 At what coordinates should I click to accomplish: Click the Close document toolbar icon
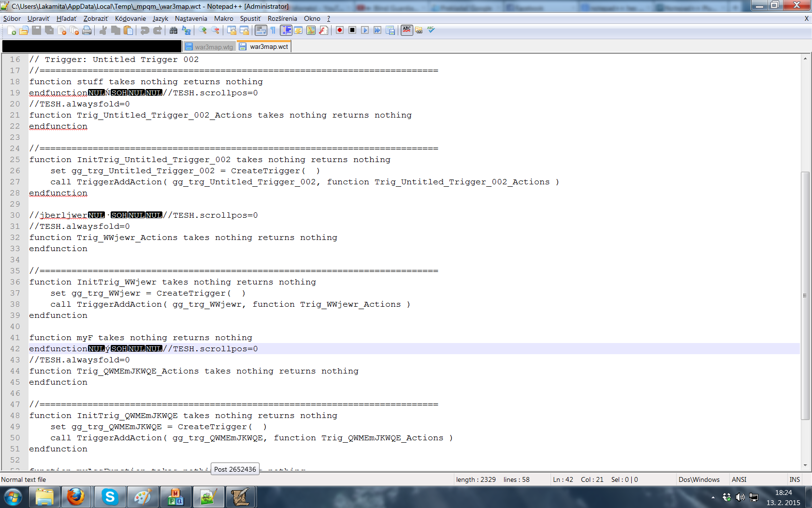pos(62,30)
